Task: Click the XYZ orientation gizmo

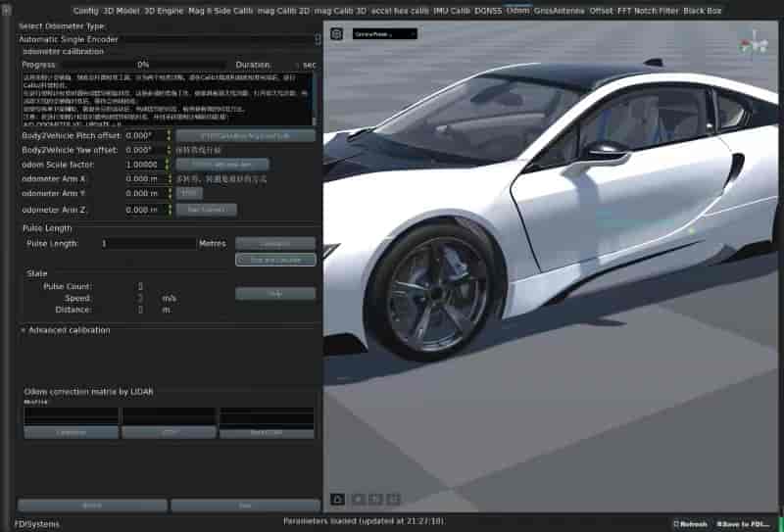Action: click(754, 44)
